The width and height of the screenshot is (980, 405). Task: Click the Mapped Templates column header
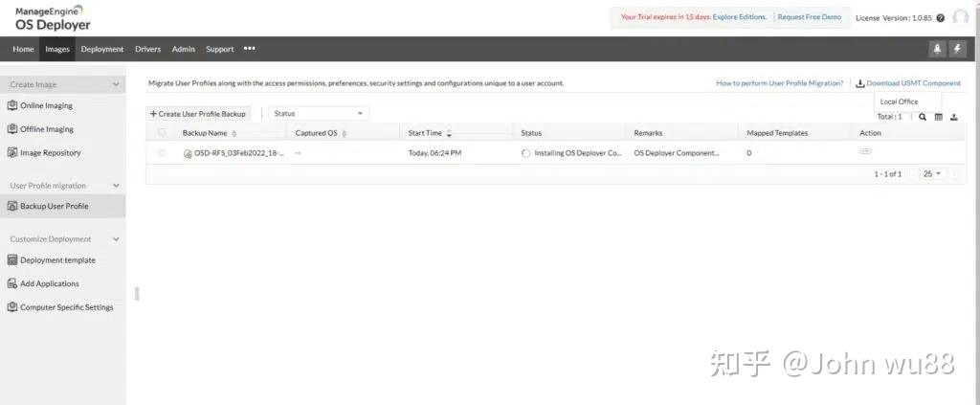777,133
